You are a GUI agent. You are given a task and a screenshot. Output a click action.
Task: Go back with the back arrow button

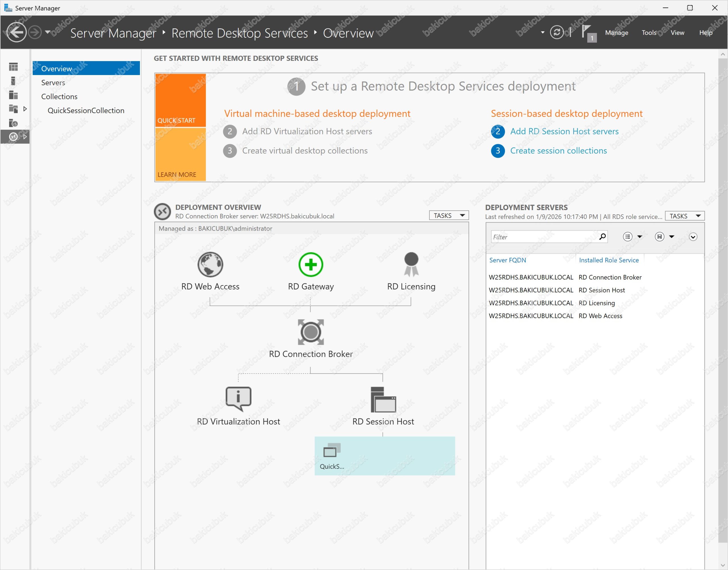(x=16, y=32)
